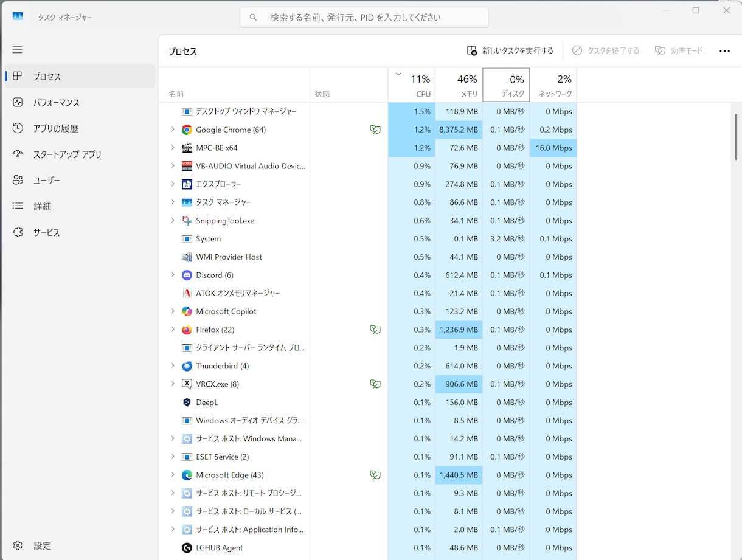Viewport: 742px width, 560px height.
Task: Click the Thunderbird process icon
Action: (187, 366)
